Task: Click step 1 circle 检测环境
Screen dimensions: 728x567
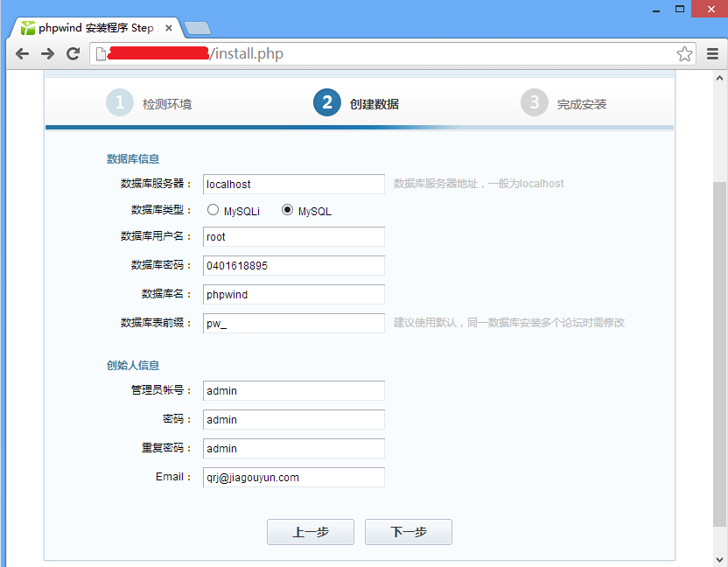Action: point(120,102)
